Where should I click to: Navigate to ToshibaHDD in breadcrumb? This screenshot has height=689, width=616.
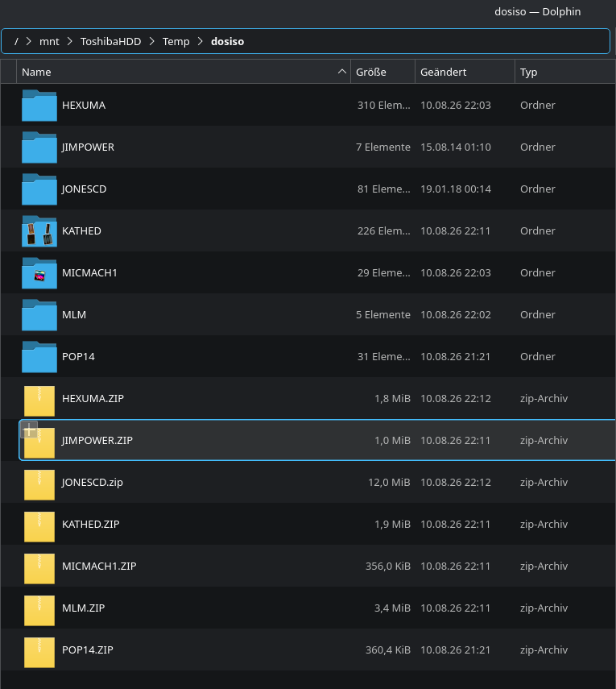(110, 41)
